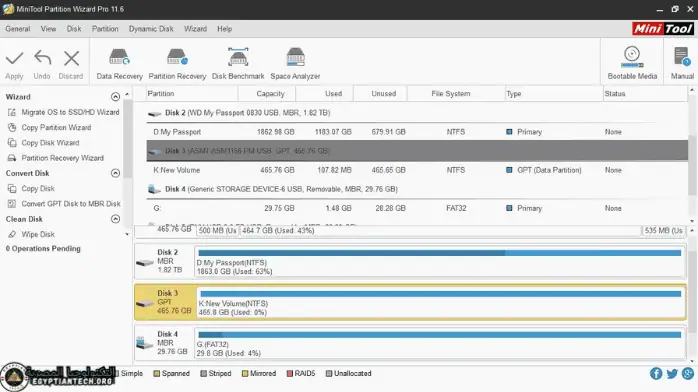The height and width of the screenshot is (392, 698).
Task: Select the highlighted Disk 3 ASMT header row
Action: (417, 151)
